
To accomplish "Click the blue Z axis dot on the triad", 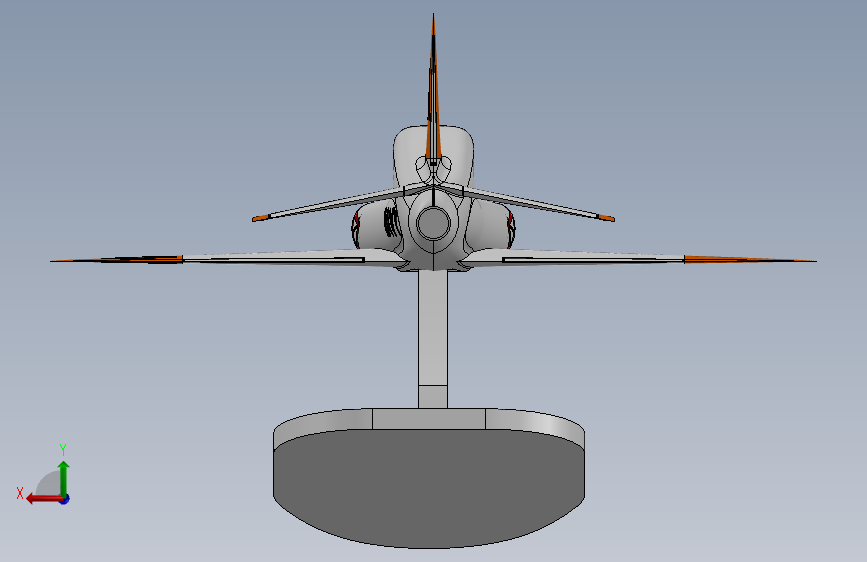I will coord(65,499).
